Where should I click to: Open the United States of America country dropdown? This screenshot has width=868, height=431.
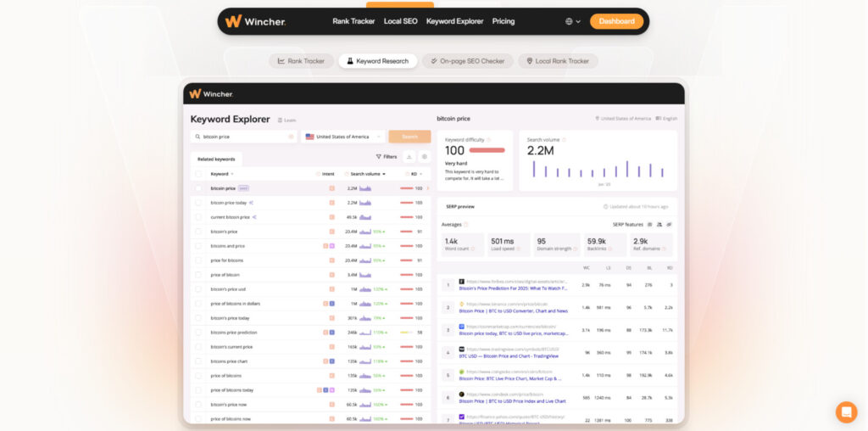(342, 137)
